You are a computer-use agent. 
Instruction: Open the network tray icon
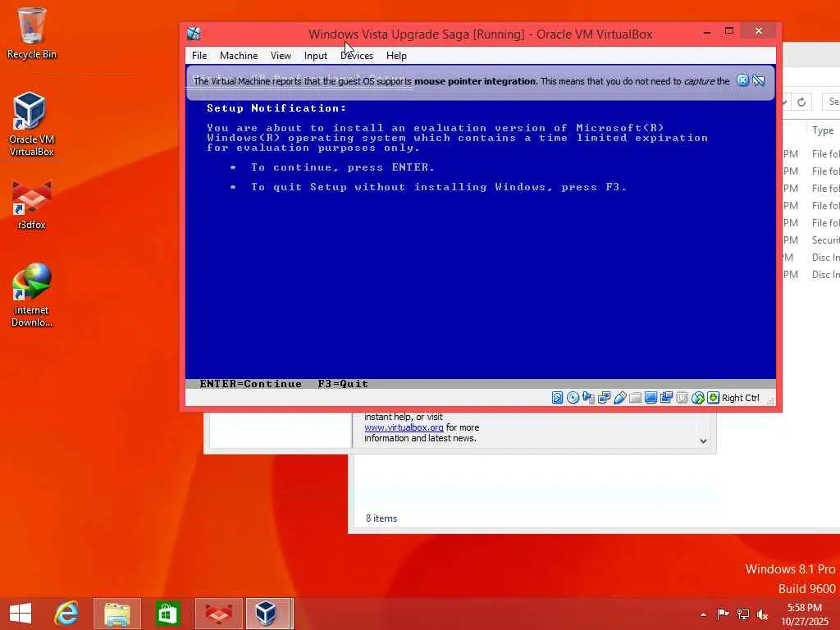coord(743,614)
